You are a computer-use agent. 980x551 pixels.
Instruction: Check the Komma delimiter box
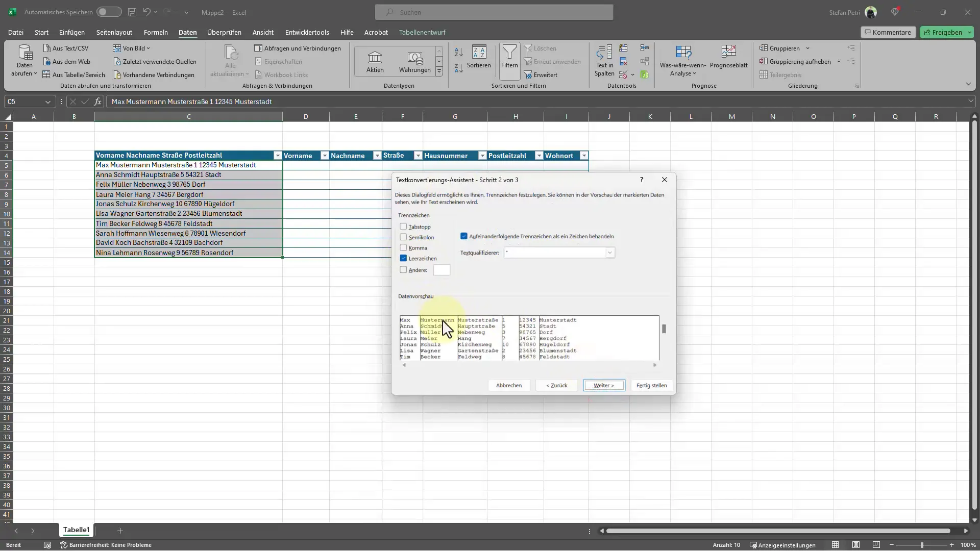point(403,248)
